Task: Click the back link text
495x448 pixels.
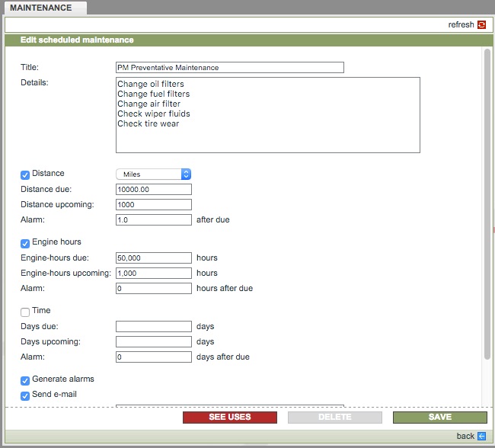Action: (x=465, y=436)
